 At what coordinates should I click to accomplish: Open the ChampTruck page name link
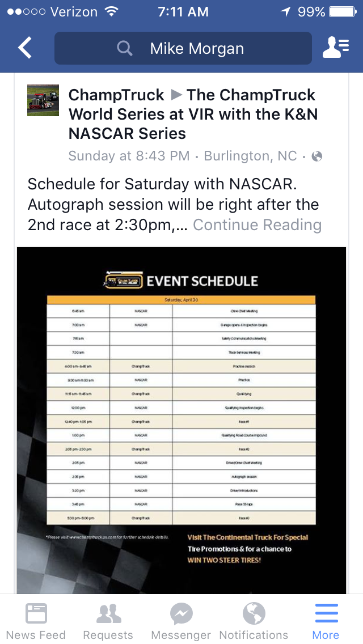pyautogui.click(x=116, y=95)
